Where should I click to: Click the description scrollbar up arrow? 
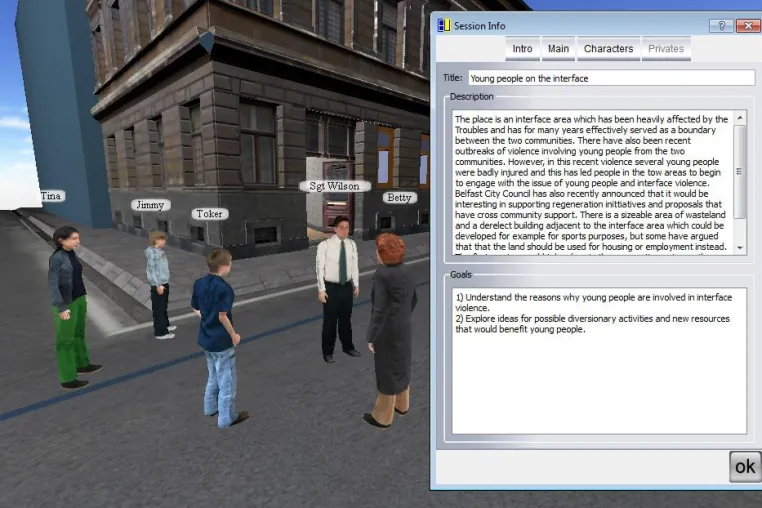[740, 118]
